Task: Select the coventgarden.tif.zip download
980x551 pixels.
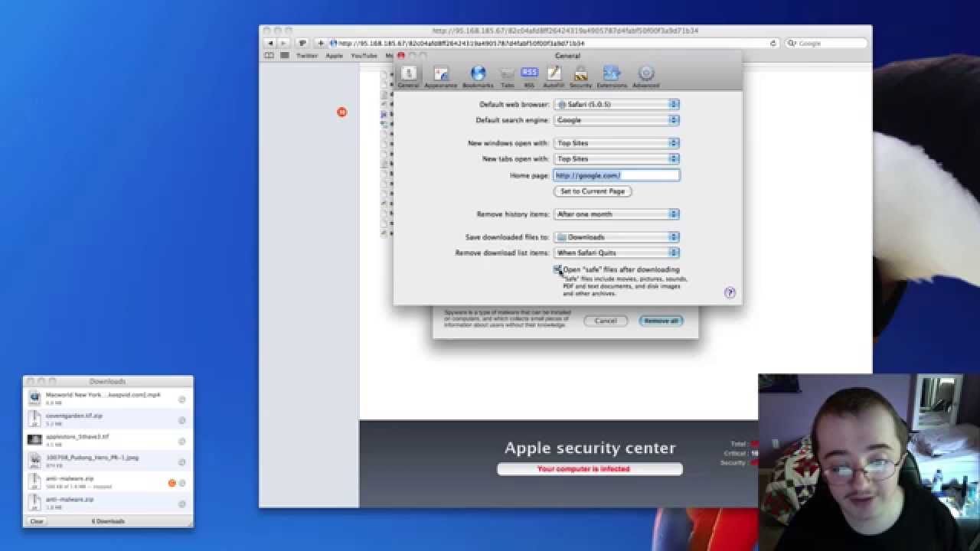Action: [x=107, y=419]
